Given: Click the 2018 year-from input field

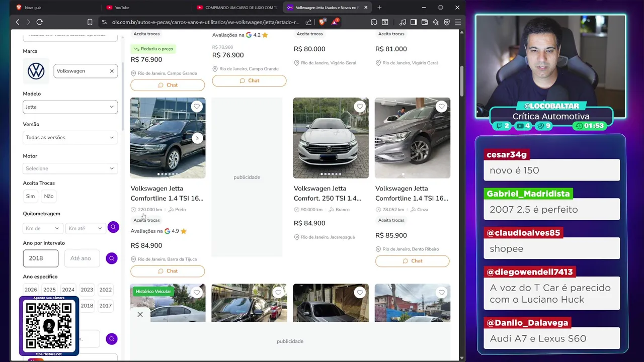Looking at the screenshot, I should 41,258.
